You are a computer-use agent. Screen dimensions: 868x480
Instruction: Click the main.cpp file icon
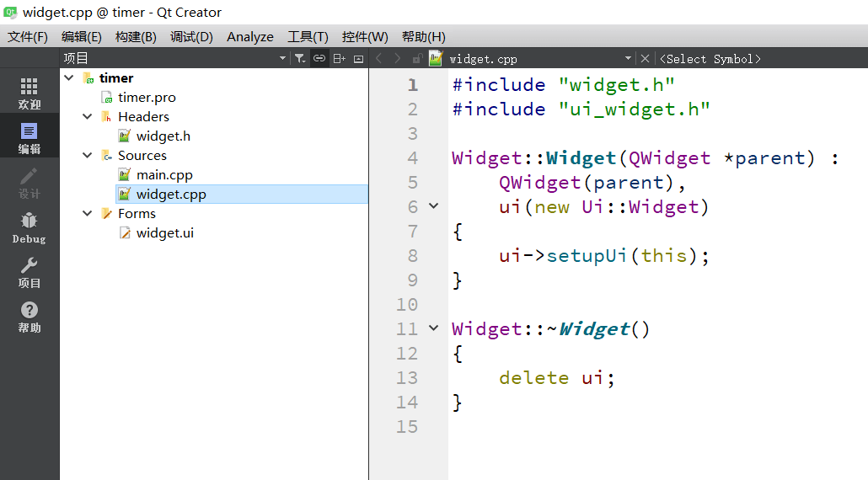pos(125,175)
